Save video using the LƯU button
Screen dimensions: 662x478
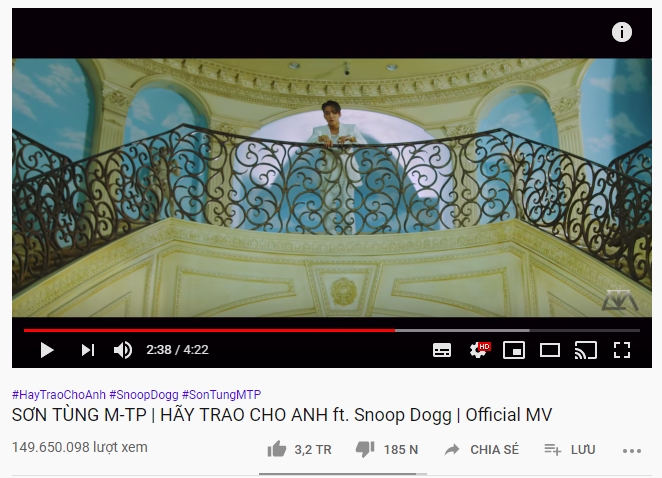click(x=570, y=450)
